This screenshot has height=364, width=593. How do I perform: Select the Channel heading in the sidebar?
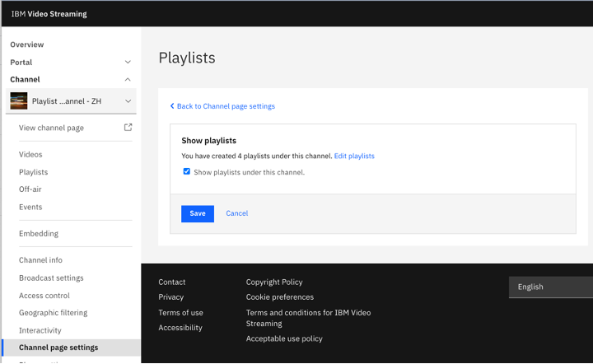tap(25, 79)
